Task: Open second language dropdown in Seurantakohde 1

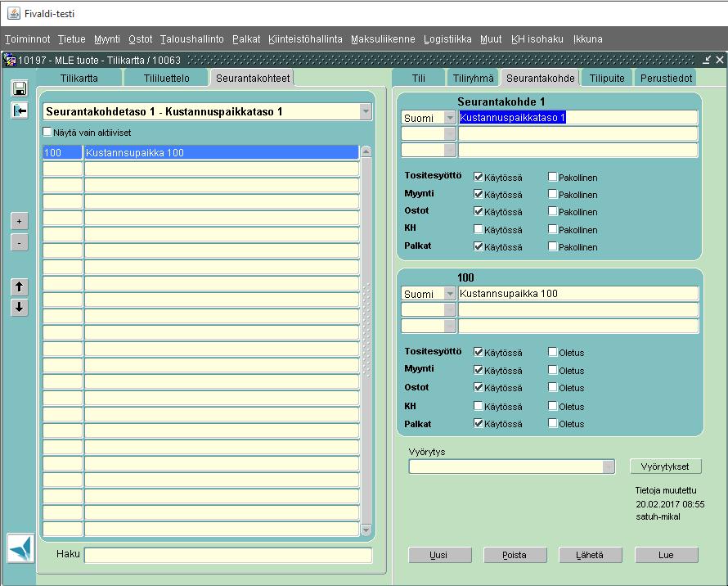Action: click(449, 134)
